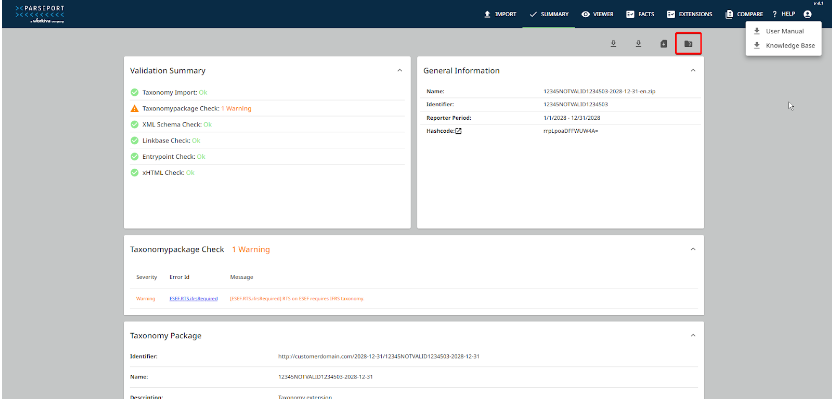The width and height of the screenshot is (832, 400).
Task: Click the Reporter Period label
Action: click(x=449, y=118)
